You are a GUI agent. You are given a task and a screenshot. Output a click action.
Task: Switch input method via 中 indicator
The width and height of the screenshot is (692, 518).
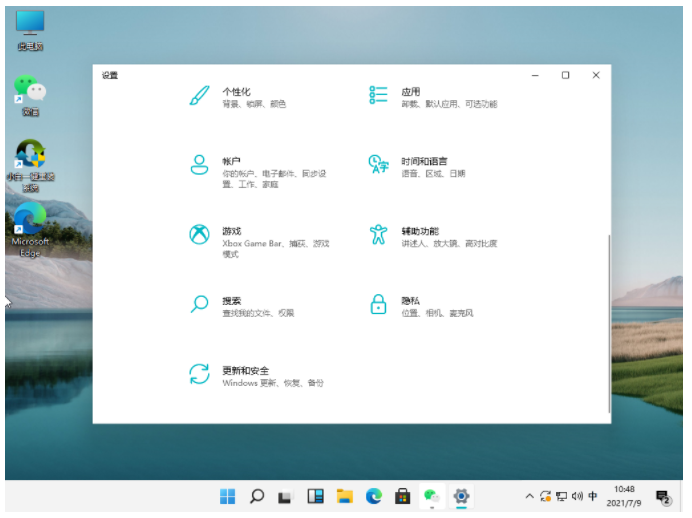click(x=593, y=496)
